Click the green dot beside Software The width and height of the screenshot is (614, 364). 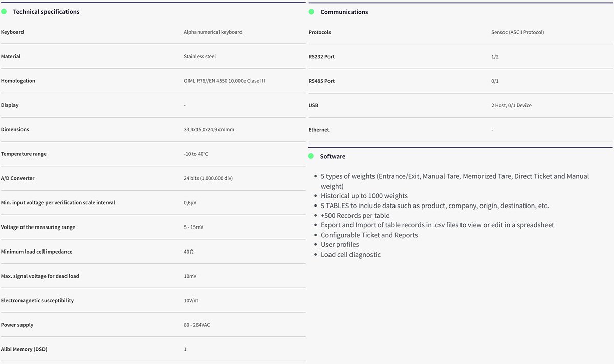[x=311, y=156]
